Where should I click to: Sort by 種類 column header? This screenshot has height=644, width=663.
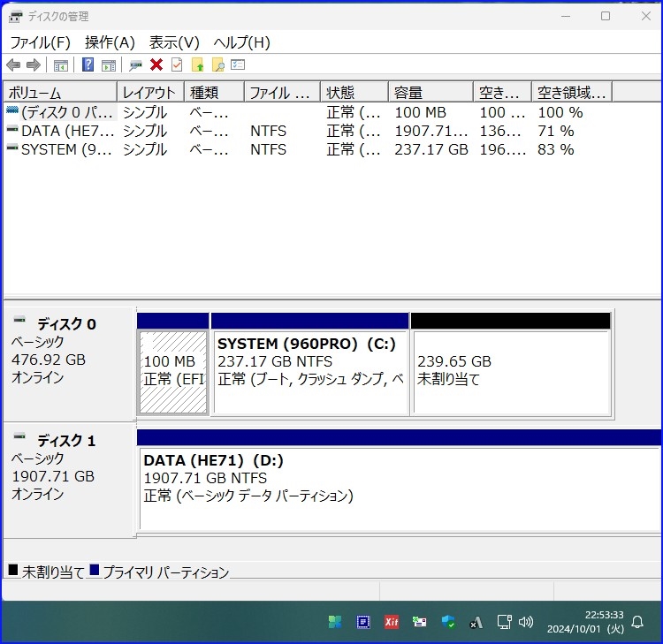pyautogui.click(x=215, y=92)
